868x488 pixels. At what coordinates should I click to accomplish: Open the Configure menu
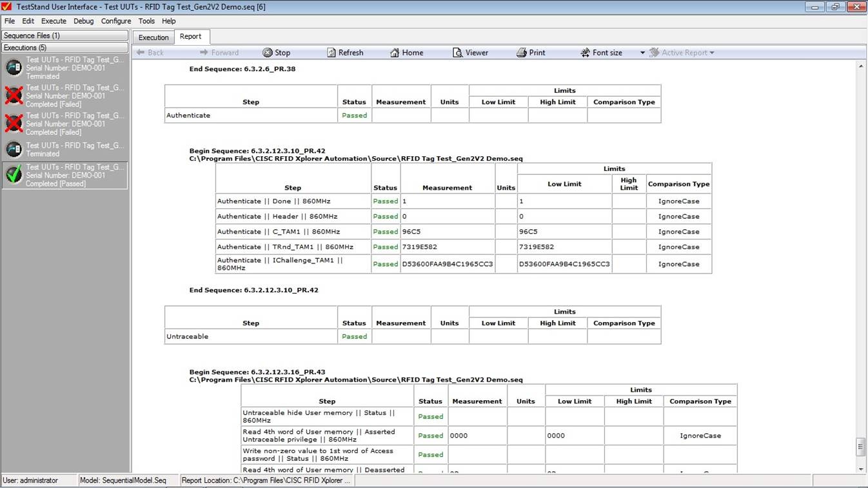116,21
